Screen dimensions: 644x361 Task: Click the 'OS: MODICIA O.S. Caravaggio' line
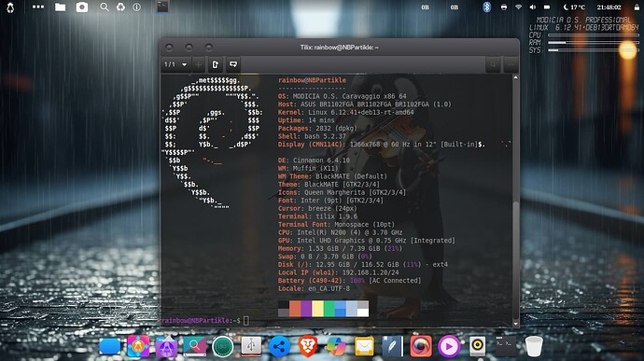(x=343, y=96)
